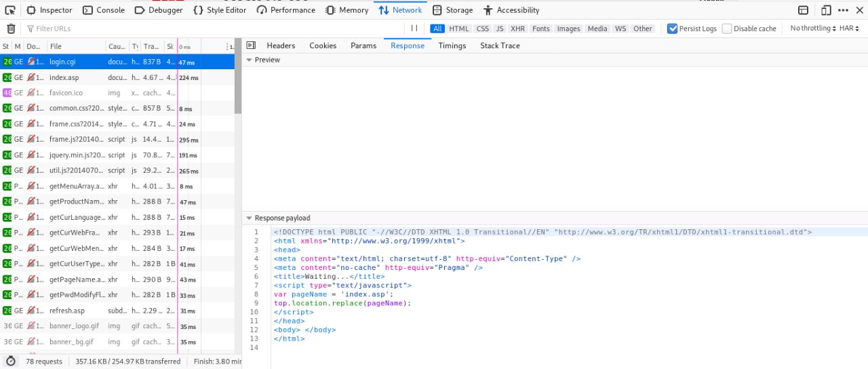Select the Network tab
The image size is (868, 369).
click(400, 10)
